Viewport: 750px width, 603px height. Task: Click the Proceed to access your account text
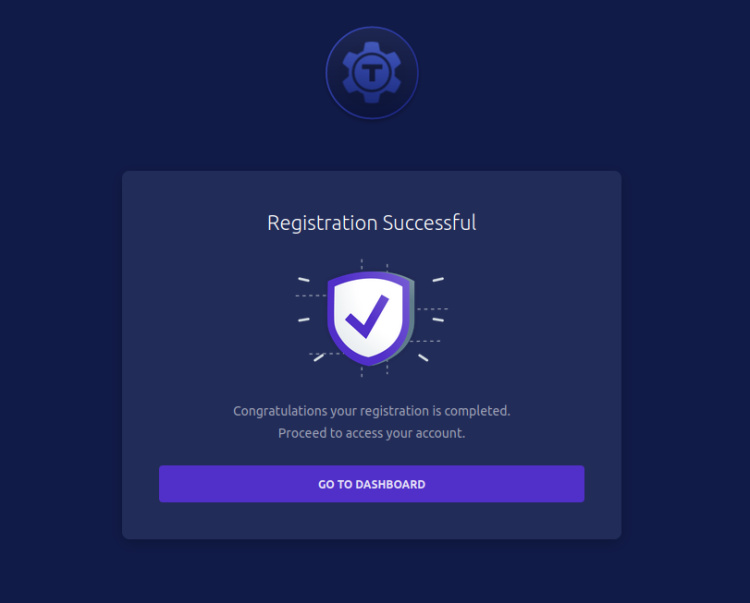372,434
